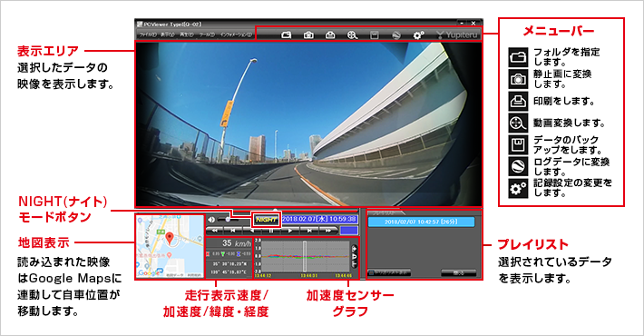The width and height of the screenshot is (644, 336).
Task: Click the Yupiteru logo in toolbar
Action: [x=457, y=35]
